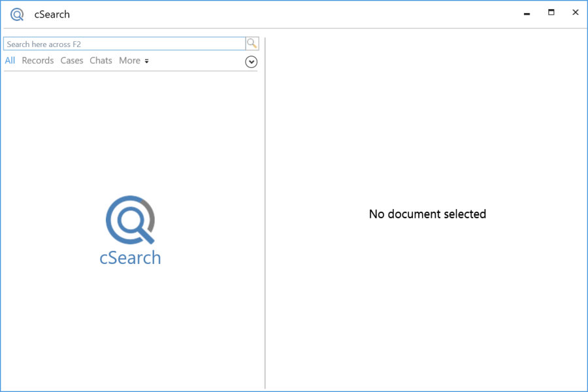The width and height of the screenshot is (588, 392).
Task: Click the vertical divider between panes
Action: click(x=265, y=216)
